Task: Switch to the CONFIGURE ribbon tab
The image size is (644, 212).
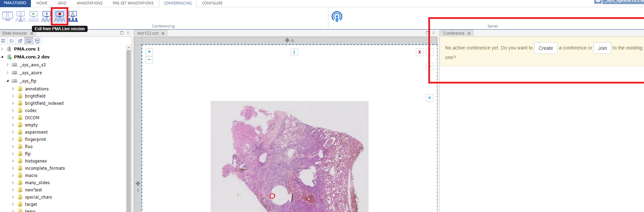Action: click(212, 3)
